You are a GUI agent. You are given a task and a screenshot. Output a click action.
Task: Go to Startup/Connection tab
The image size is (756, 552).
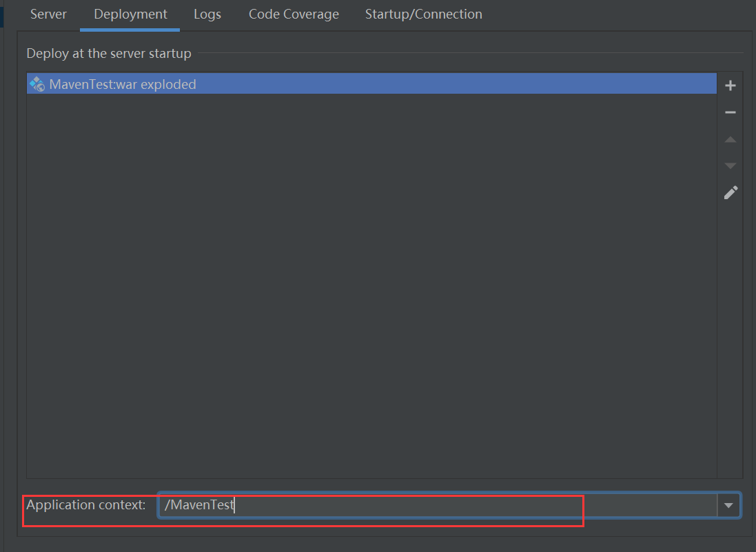tap(423, 14)
